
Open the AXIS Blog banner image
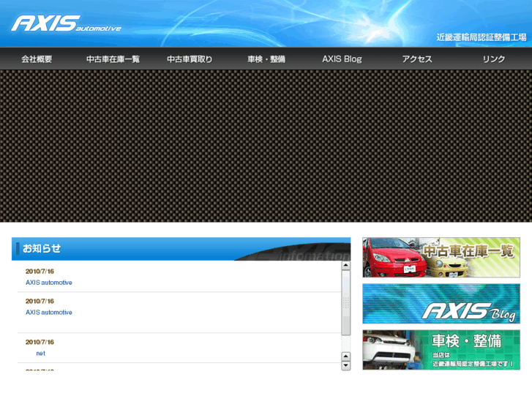tap(441, 304)
